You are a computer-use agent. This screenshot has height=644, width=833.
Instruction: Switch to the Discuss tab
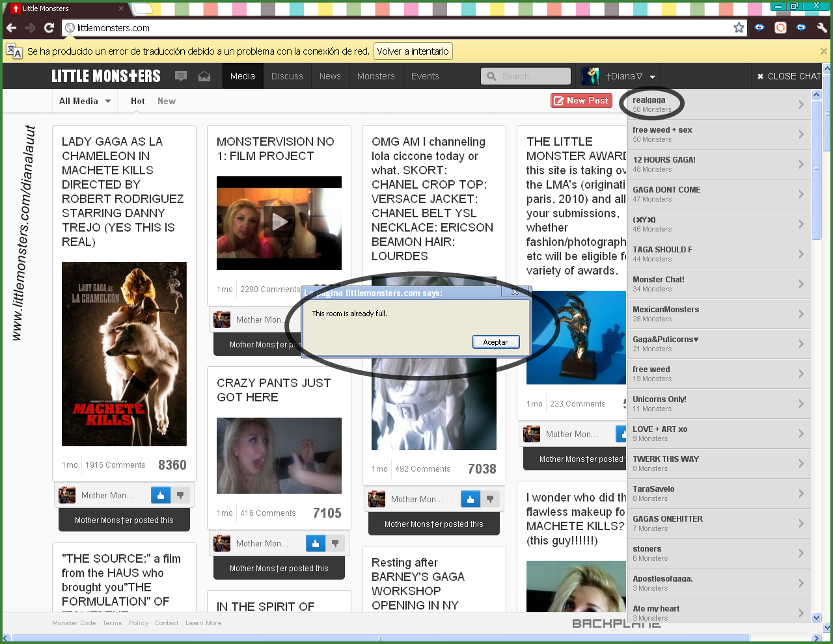click(x=287, y=76)
